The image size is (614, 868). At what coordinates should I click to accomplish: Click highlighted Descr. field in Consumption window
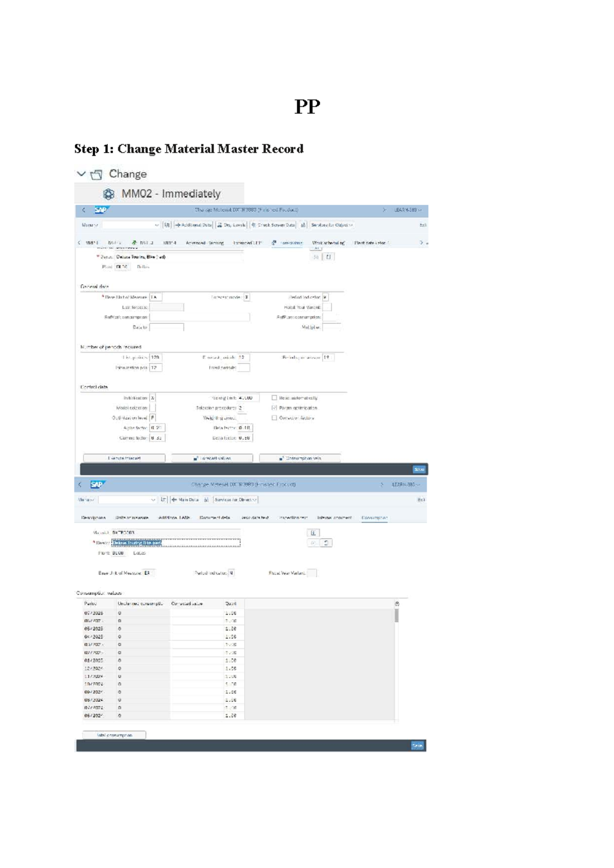point(176,543)
